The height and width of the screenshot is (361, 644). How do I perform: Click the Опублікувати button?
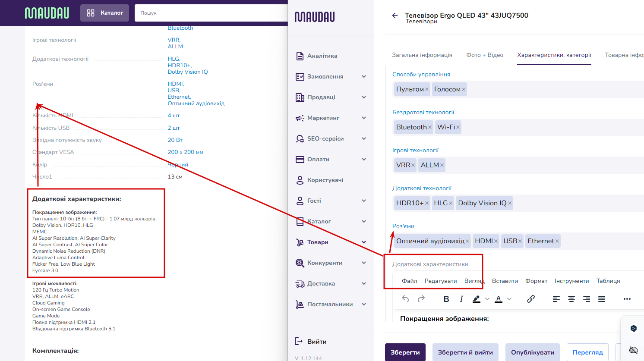[533, 352]
